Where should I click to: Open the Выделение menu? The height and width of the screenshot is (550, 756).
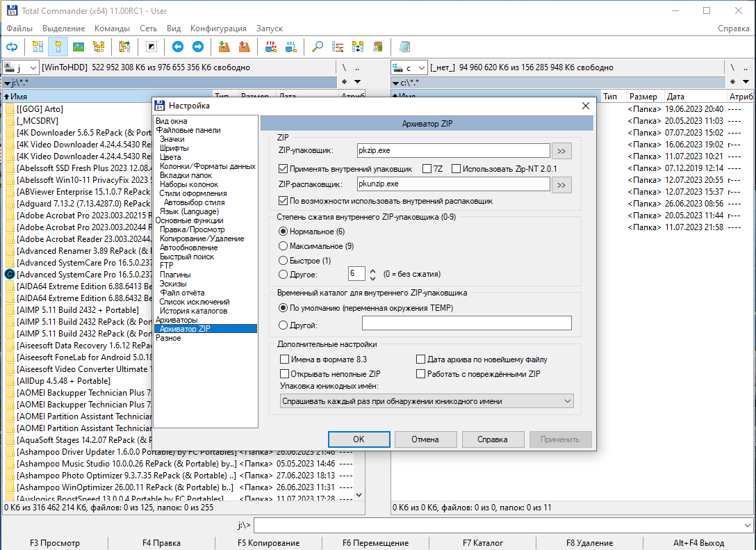(64, 29)
